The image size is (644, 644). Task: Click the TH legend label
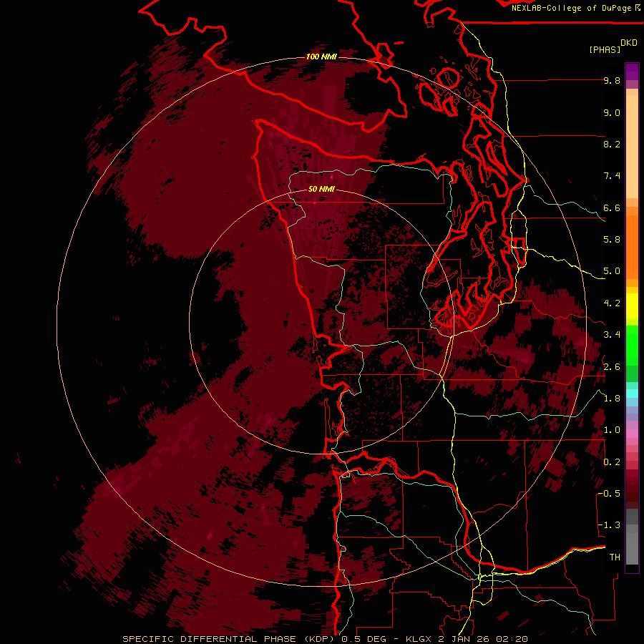[x=615, y=557]
